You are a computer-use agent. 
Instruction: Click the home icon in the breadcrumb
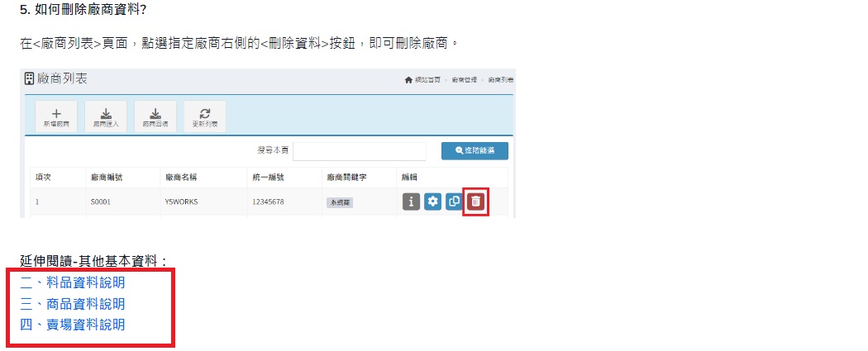click(408, 80)
